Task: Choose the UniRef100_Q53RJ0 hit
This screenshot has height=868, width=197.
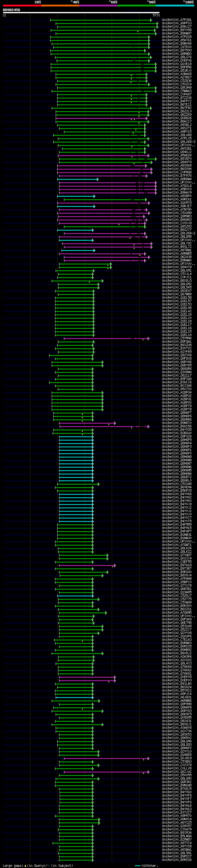Action: point(177,71)
